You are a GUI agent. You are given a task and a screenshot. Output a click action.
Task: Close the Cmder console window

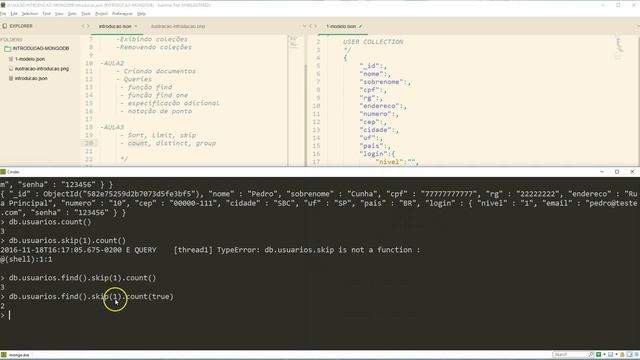coord(632,172)
